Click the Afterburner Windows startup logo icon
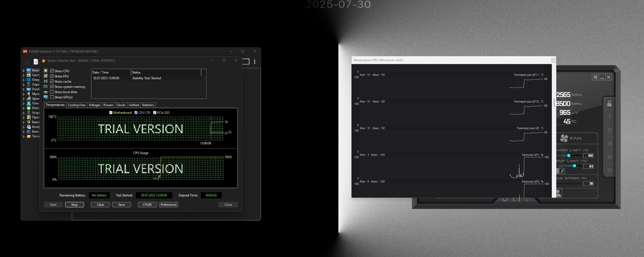 point(595,77)
